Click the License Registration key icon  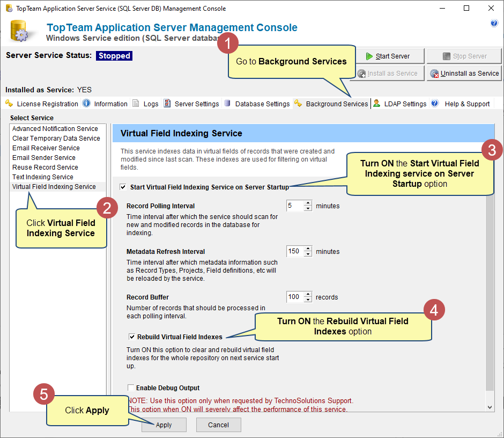click(9, 103)
